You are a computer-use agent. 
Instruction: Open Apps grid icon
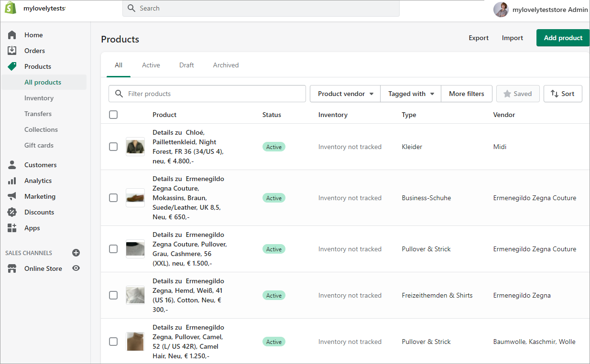[12, 228]
